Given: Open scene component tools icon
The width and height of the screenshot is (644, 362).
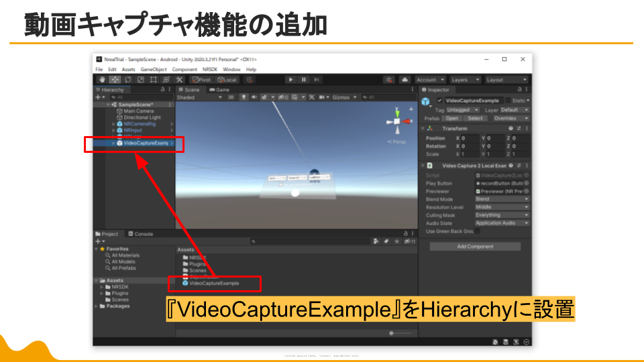Looking at the screenshot, I should [312, 97].
